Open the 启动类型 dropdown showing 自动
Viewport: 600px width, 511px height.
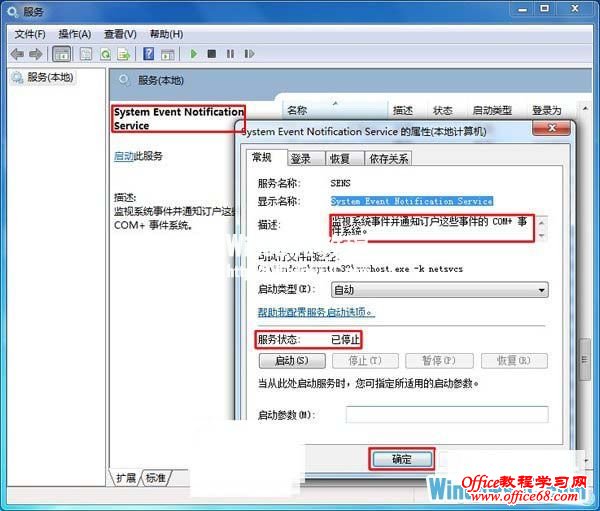pyautogui.click(x=439, y=290)
